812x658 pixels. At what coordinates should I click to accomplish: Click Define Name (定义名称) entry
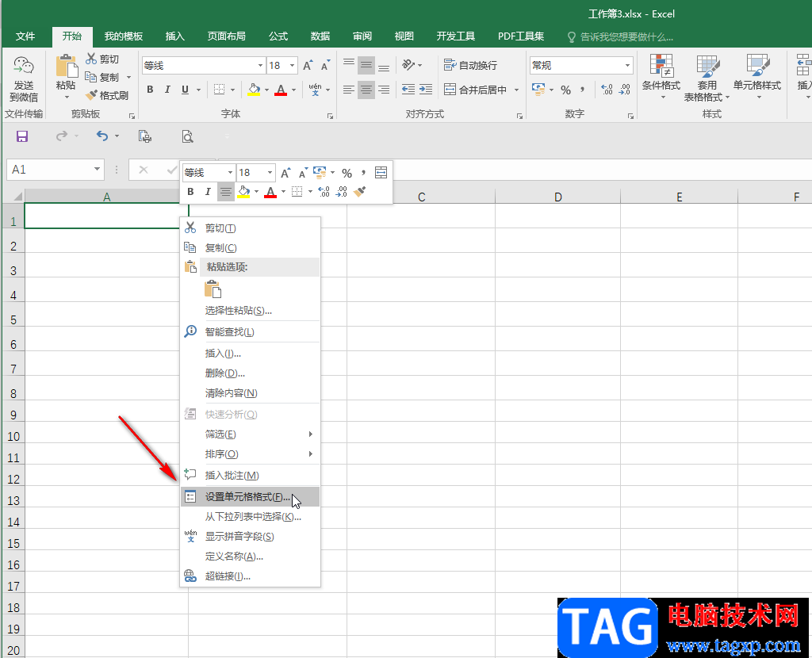(250, 557)
